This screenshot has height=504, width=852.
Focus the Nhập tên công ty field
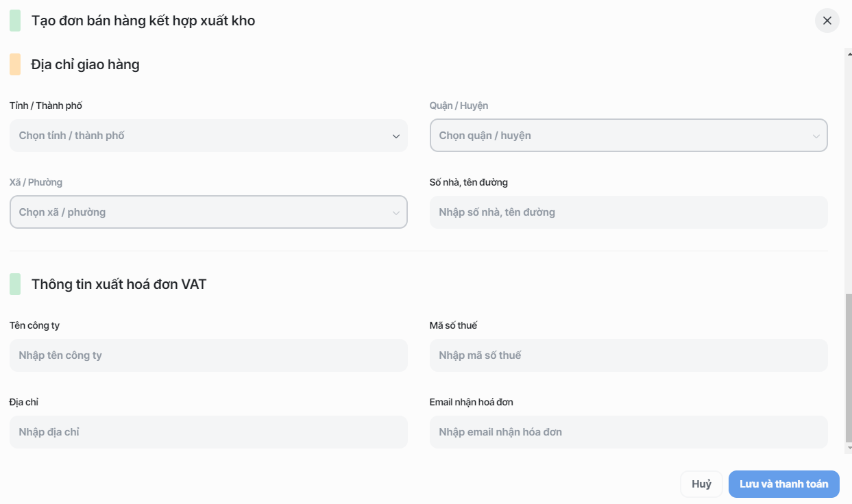click(x=208, y=355)
